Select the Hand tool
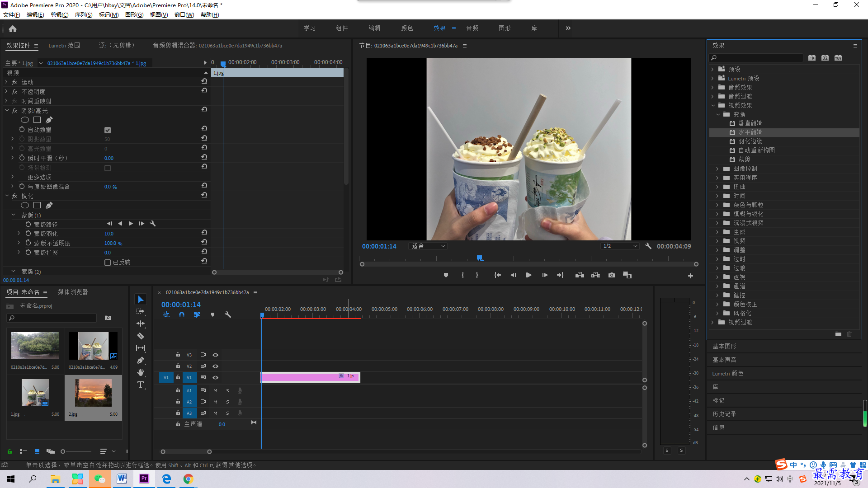The width and height of the screenshot is (868, 488). point(141,372)
